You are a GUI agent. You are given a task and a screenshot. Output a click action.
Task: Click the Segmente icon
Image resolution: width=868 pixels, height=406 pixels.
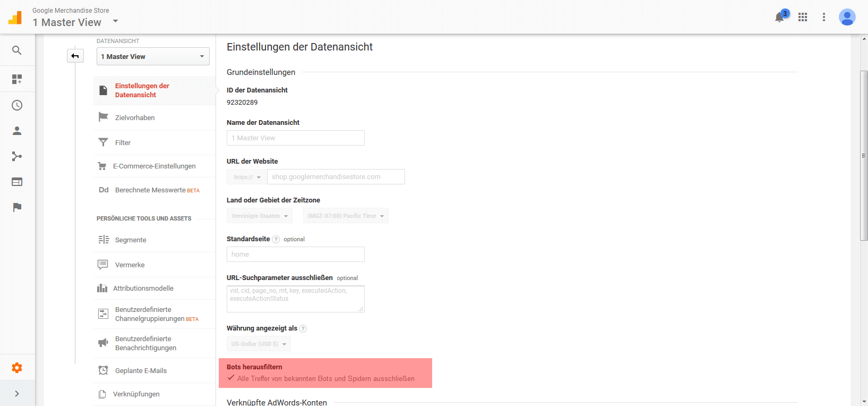click(104, 240)
